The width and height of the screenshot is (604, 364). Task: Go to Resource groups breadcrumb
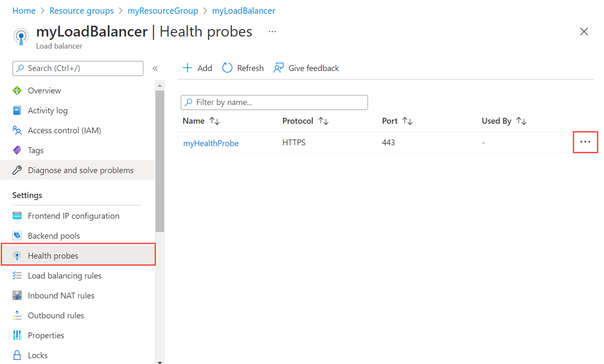click(x=82, y=11)
